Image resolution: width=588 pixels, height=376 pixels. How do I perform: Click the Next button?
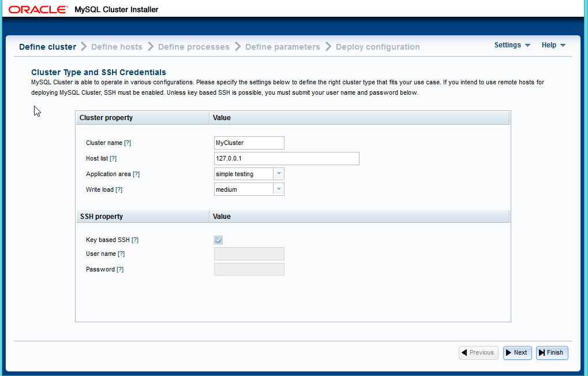517,353
